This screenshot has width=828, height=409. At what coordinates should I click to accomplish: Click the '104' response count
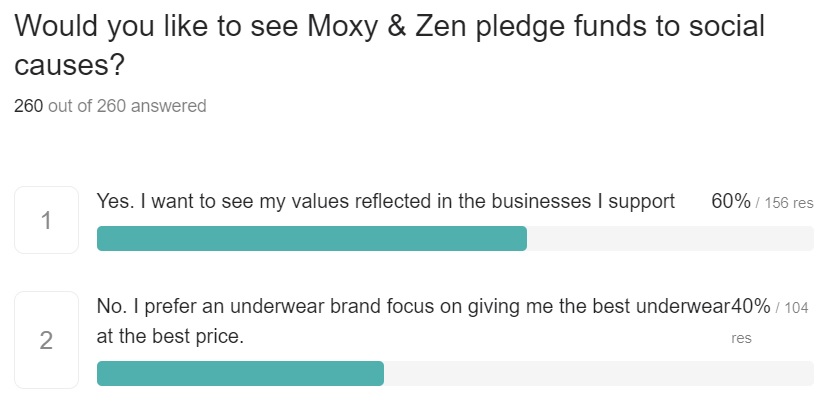(797, 307)
